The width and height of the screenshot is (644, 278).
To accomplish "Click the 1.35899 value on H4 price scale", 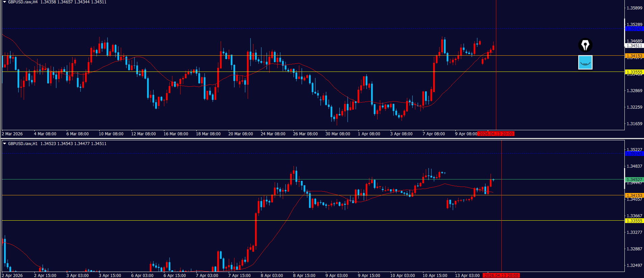I will pos(634,8).
